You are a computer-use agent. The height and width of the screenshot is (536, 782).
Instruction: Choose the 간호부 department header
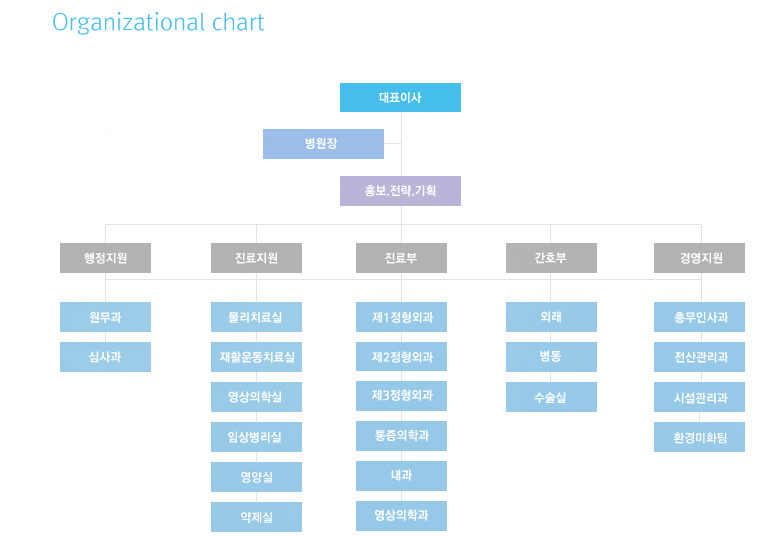(550, 258)
